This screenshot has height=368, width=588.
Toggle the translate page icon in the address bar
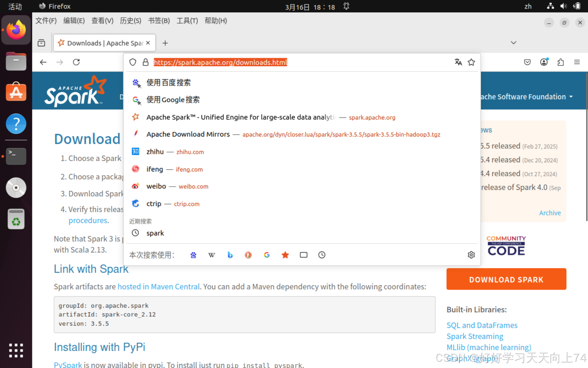pos(458,62)
